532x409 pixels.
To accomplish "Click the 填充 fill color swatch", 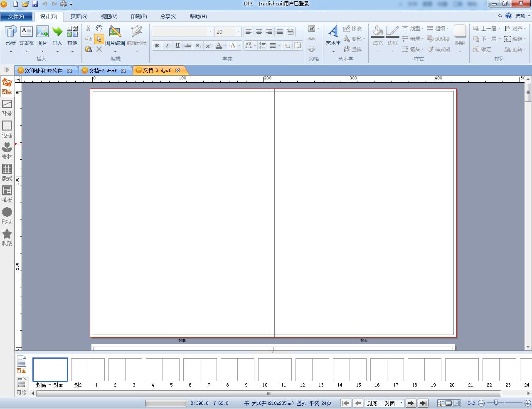I will tap(377, 32).
